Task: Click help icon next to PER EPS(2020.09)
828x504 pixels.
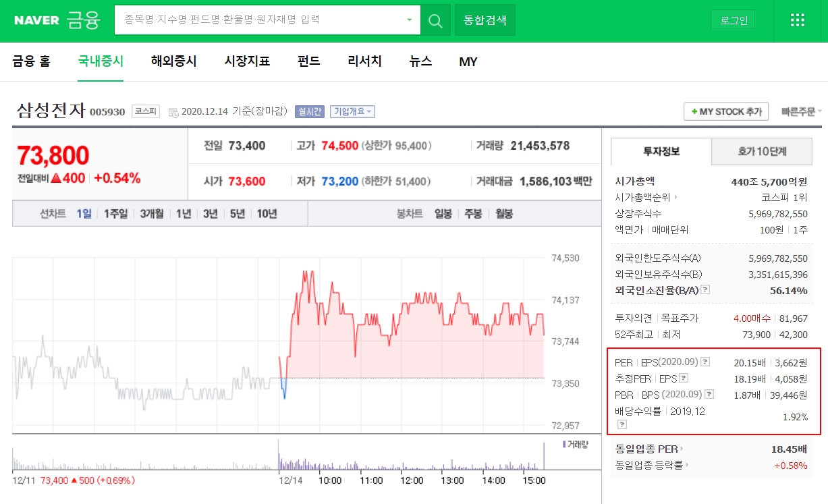Action: 705,362
